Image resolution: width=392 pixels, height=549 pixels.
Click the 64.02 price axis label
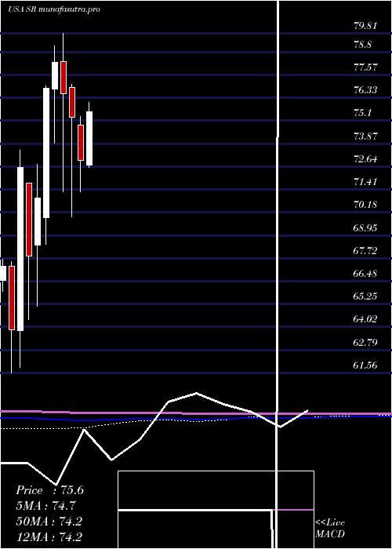365,319
